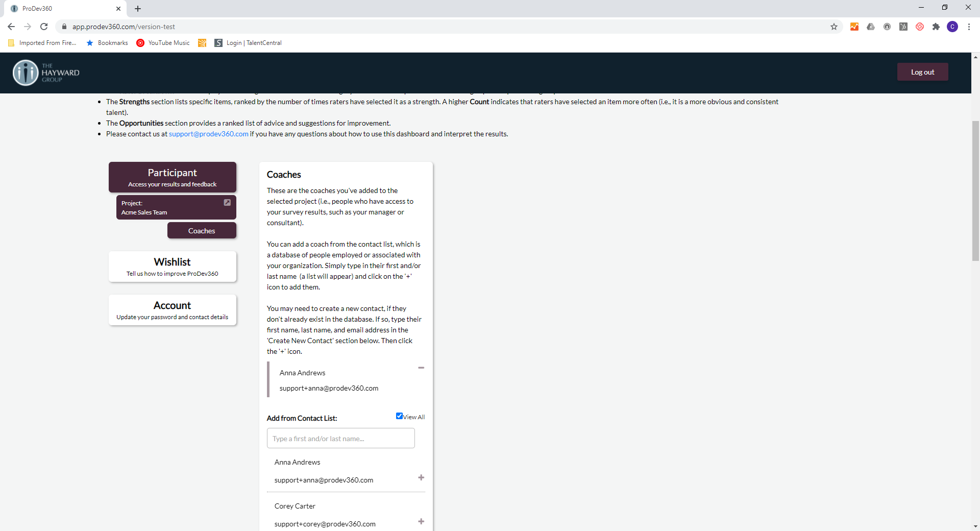Toggle the View All checkbox

(x=399, y=416)
